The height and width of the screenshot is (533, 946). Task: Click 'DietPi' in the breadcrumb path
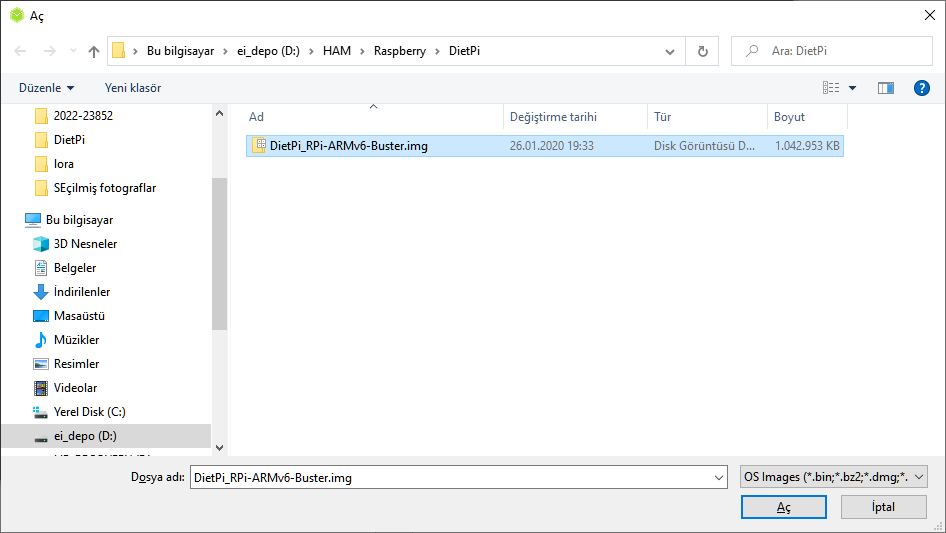(464, 51)
